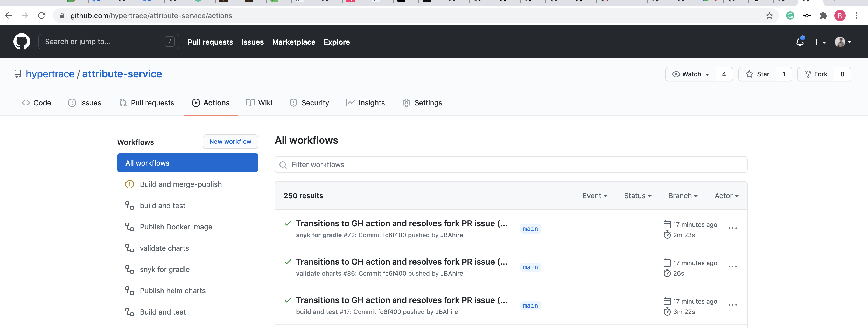Open Chrome three-dot menu
This screenshot has height=328, width=868.
click(856, 16)
